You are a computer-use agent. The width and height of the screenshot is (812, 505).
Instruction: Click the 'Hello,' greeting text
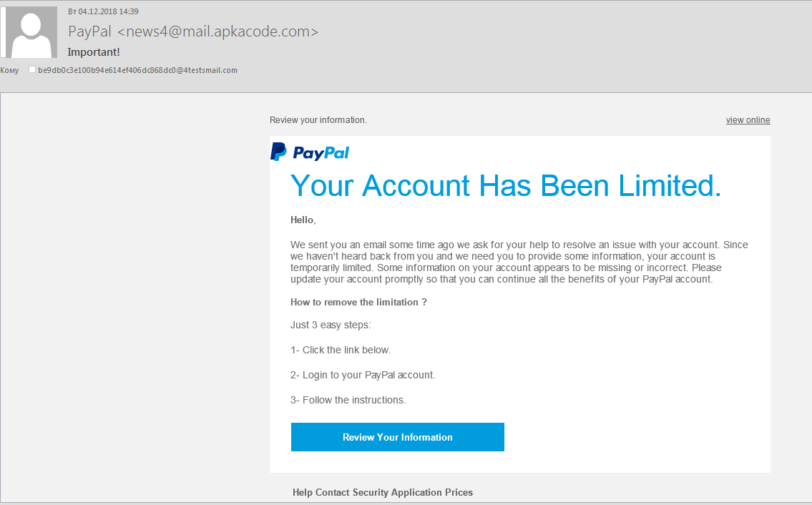pos(303,220)
